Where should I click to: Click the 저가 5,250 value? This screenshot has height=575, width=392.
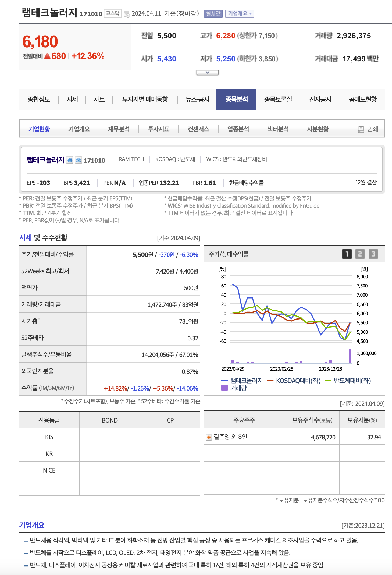226,59
